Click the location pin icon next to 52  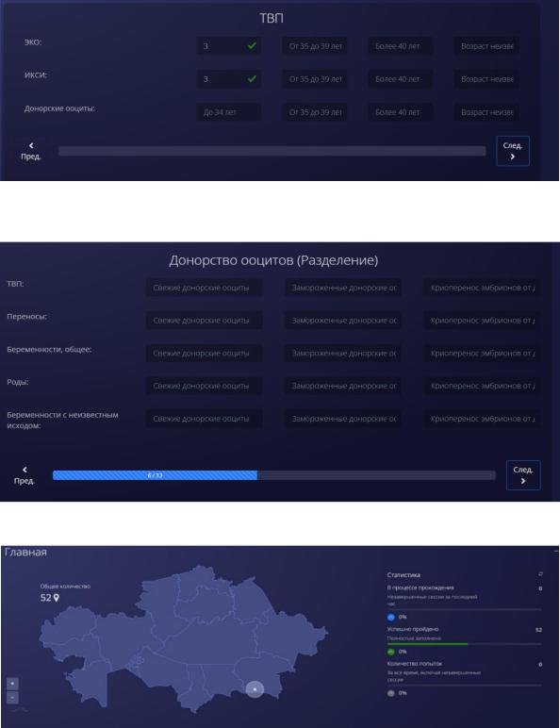click(x=57, y=598)
